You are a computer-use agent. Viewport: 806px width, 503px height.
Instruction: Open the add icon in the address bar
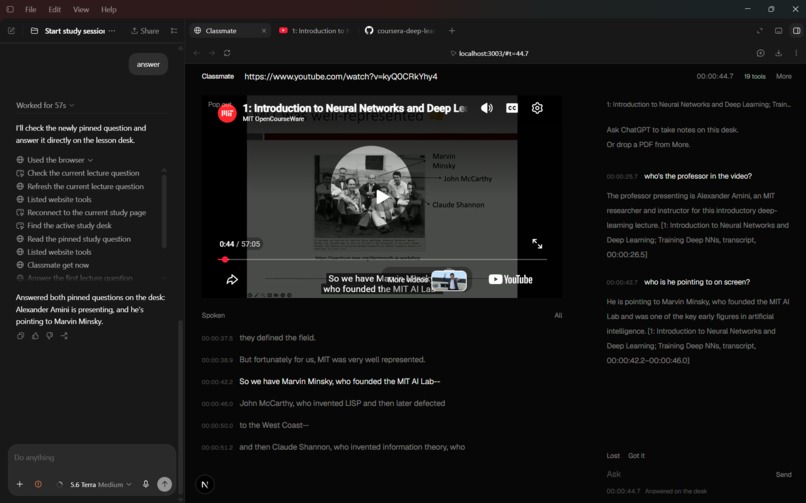point(760,53)
